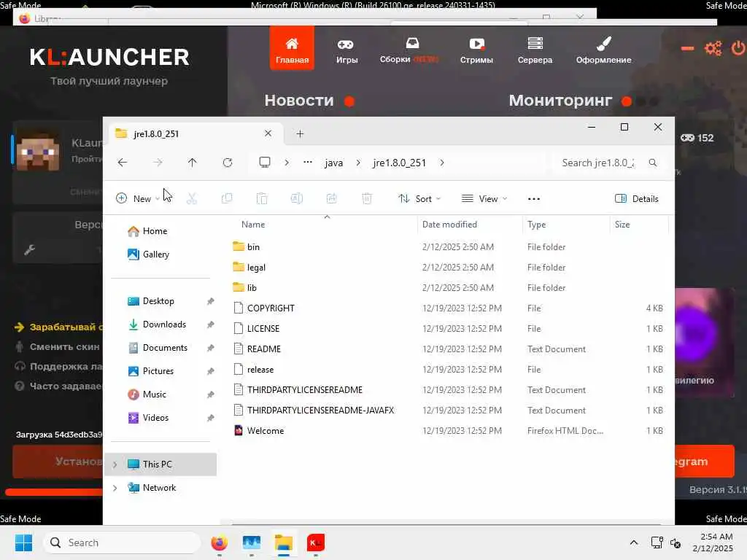The height and width of the screenshot is (560, 747).
Task: Click the Share icon in toolbar
Action: pyautogui.click(x=332, y=198)
